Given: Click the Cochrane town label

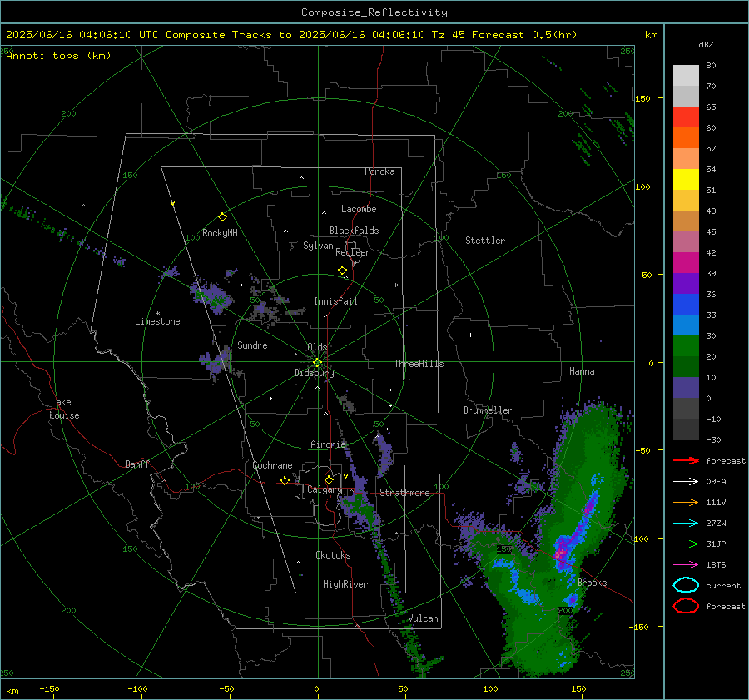Looking at the screenshot, I should point(272,465).
